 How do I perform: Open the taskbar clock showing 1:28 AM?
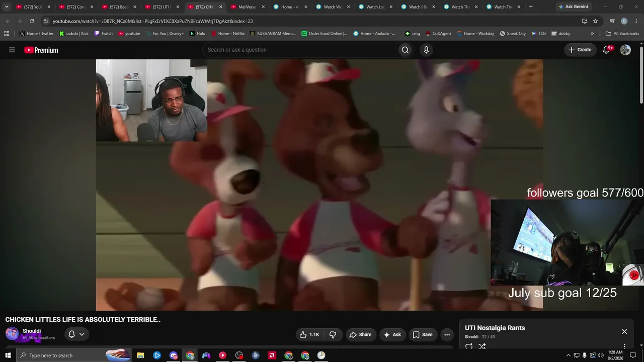[615, 355]
